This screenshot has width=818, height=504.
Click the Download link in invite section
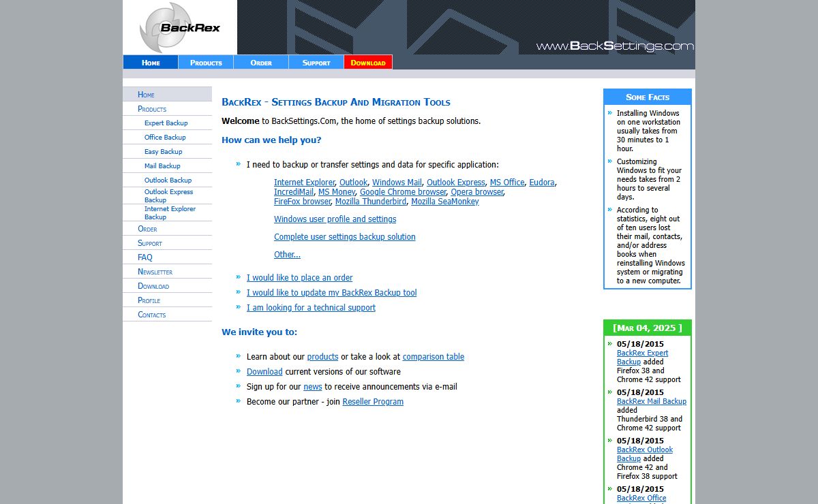[264, 371]
